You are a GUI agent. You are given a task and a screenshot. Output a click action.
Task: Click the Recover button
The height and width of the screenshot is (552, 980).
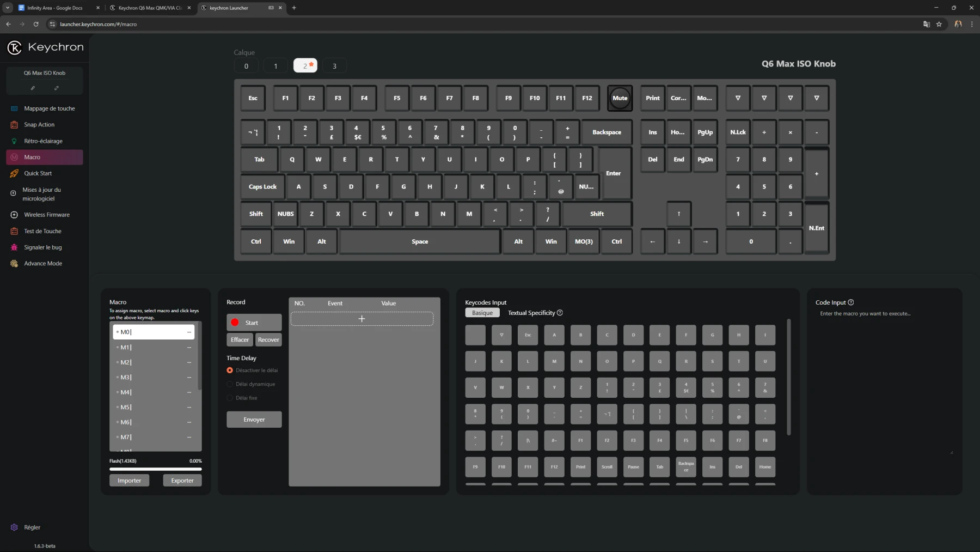pyautogui.click(x=268, y=339)
